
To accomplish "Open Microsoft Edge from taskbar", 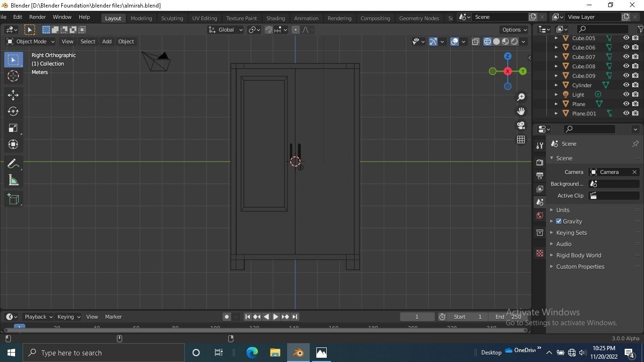I will (252, 353).
